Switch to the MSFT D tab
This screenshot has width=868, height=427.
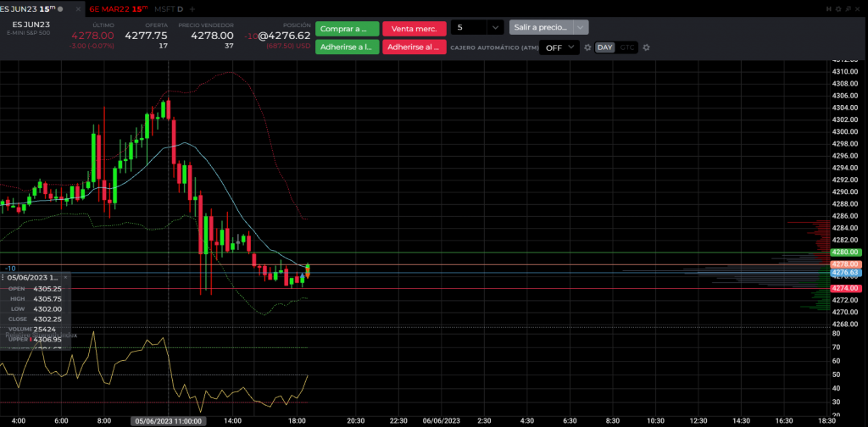pos(169,8)
